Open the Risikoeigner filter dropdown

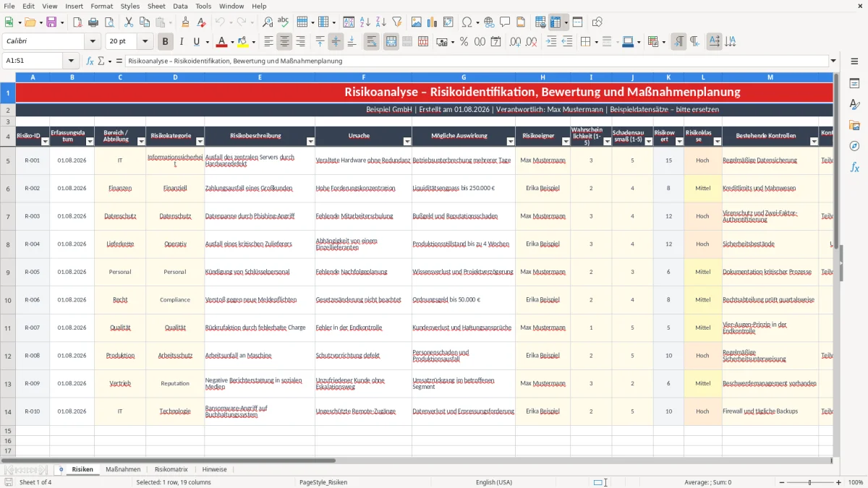tap(566, 142)
